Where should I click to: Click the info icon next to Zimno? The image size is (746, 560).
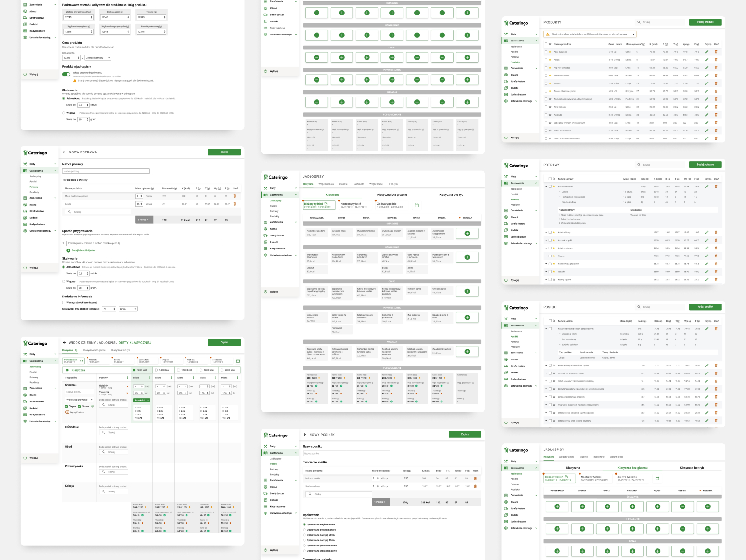click(x=92, y=406)
